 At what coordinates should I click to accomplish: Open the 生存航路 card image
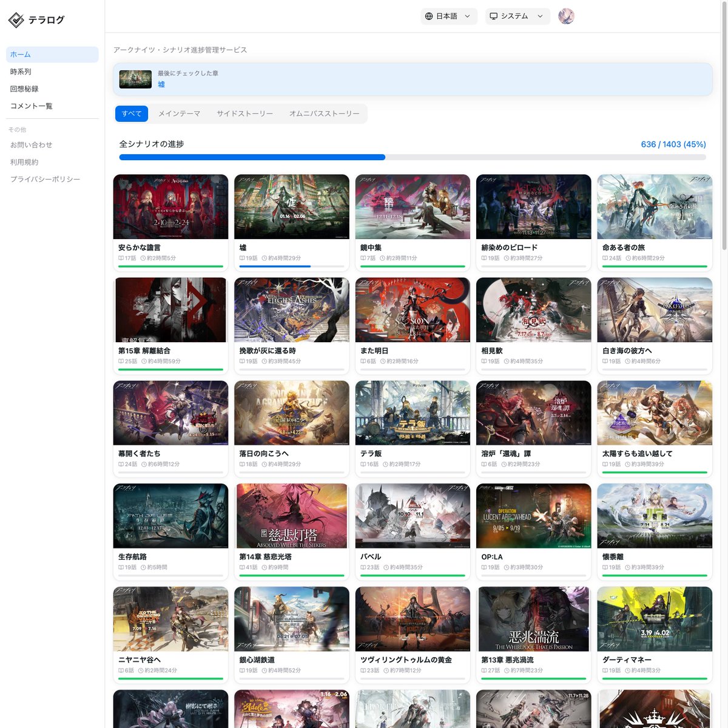tap(170, 516)
